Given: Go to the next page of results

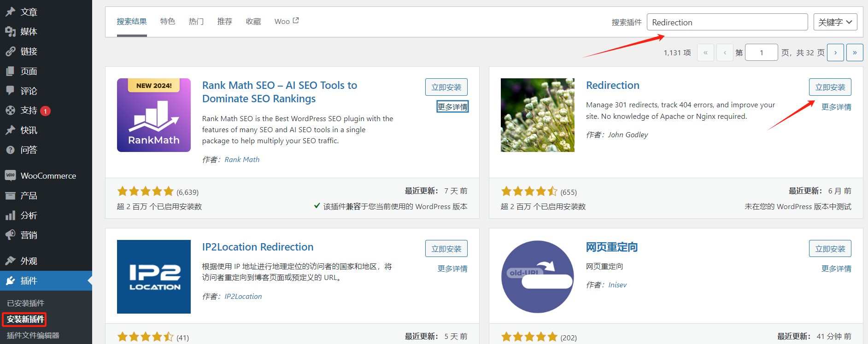Looking at the screenshot, I should pyautogui.click(x=835, y=52).
